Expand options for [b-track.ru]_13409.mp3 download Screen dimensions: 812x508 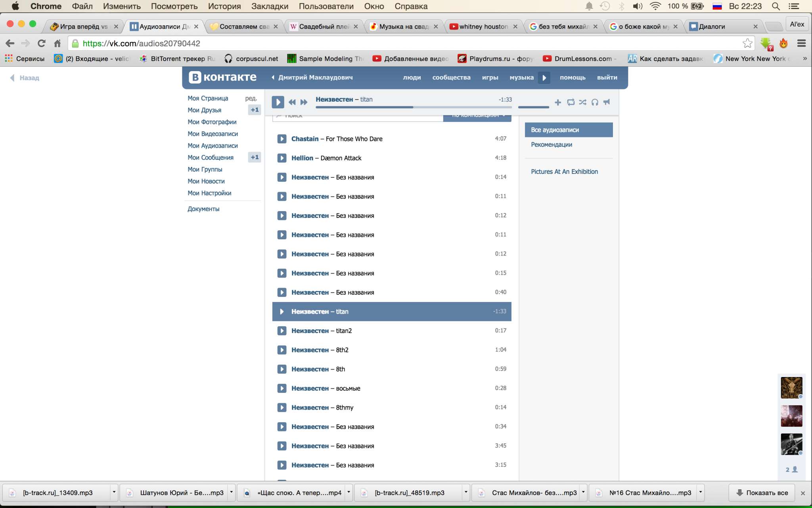pyautogui.click(x=114, y=492)
